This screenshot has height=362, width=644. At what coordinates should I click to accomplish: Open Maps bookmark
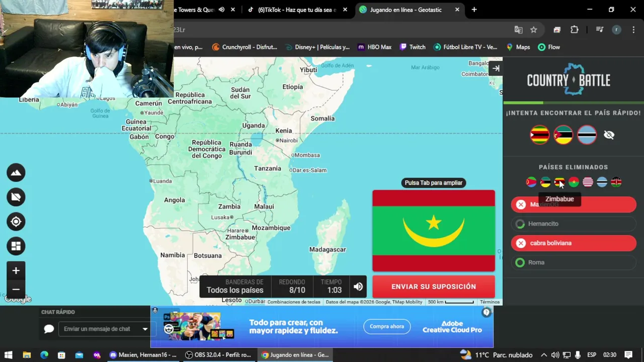pyautogui.click(x=518, y=47)
